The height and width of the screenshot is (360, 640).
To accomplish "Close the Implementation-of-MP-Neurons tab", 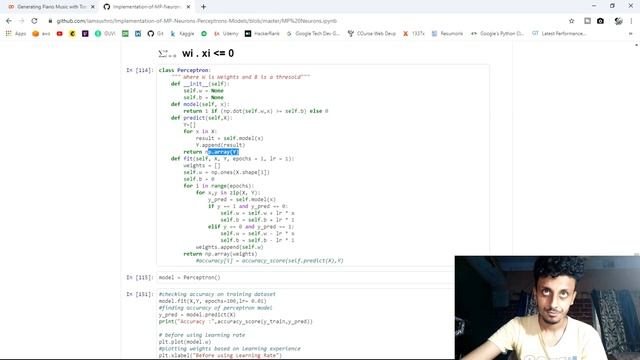I will coord(188,7).
